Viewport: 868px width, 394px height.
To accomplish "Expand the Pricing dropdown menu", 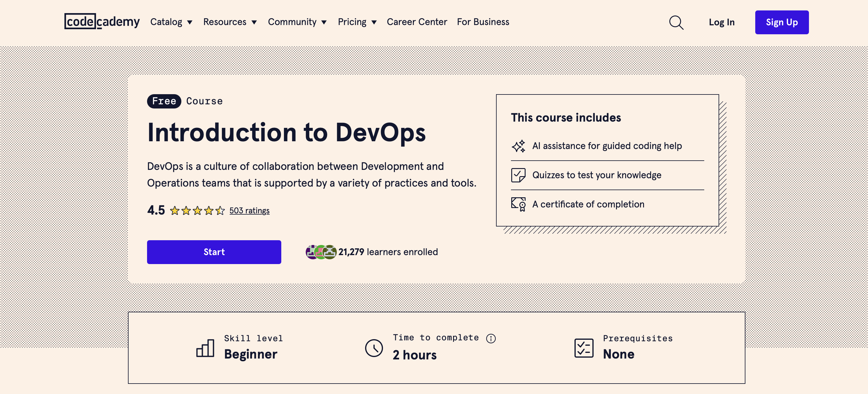I will [x=357, y=22].
